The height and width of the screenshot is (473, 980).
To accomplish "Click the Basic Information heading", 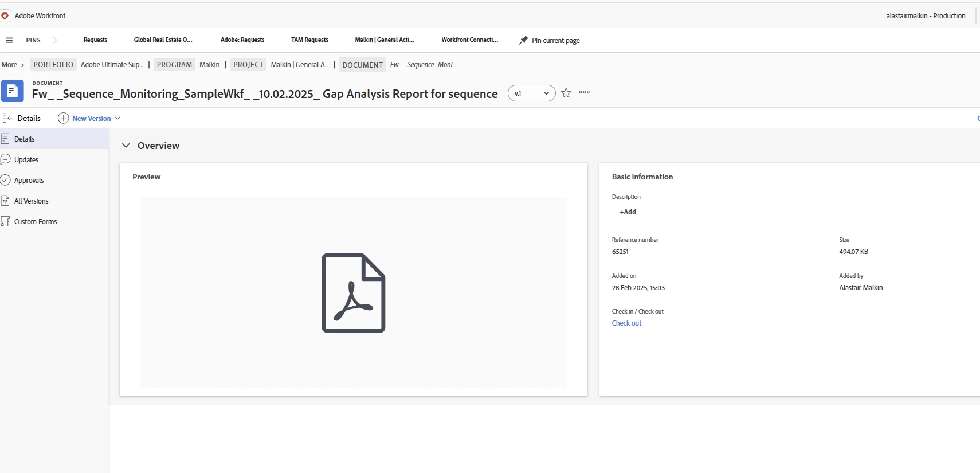I will [642, 177].
